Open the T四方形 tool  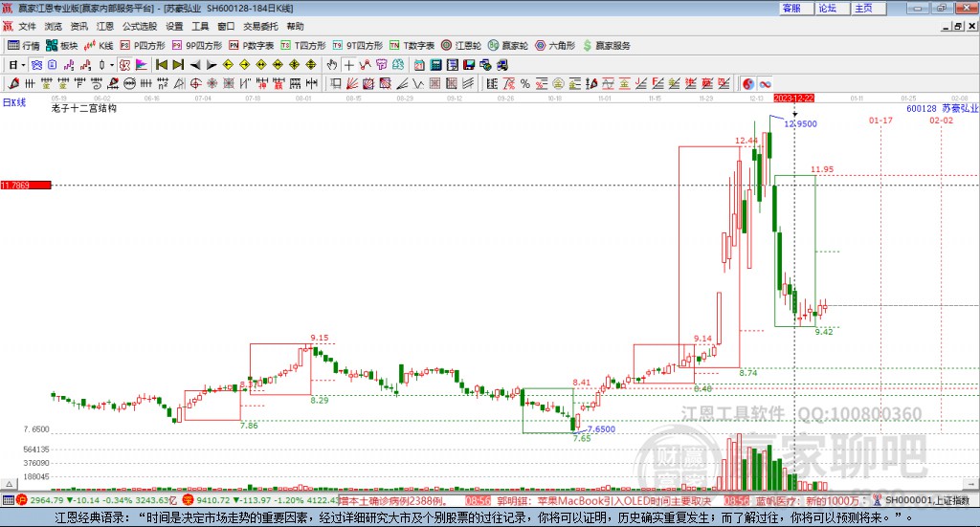(x=303, y=46)
